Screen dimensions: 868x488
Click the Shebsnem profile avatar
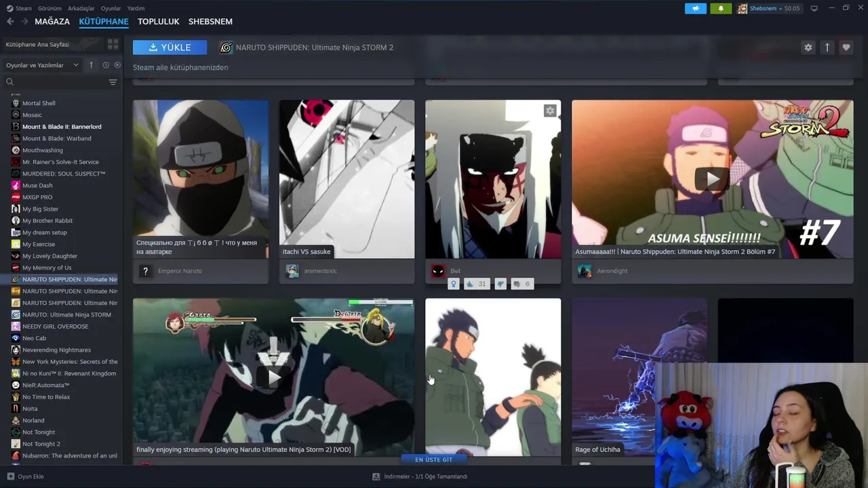pyautogui.click(x=743, y=8)
